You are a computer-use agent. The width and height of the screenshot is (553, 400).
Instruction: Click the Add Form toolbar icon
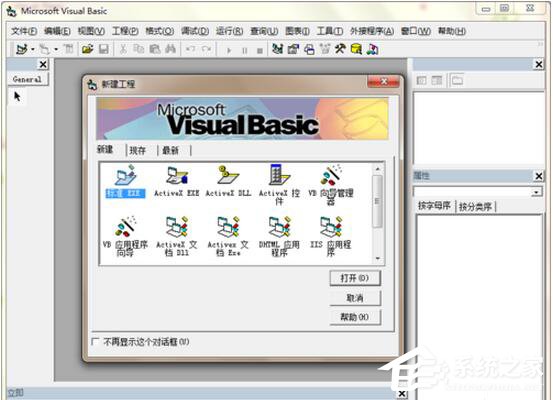44,49
